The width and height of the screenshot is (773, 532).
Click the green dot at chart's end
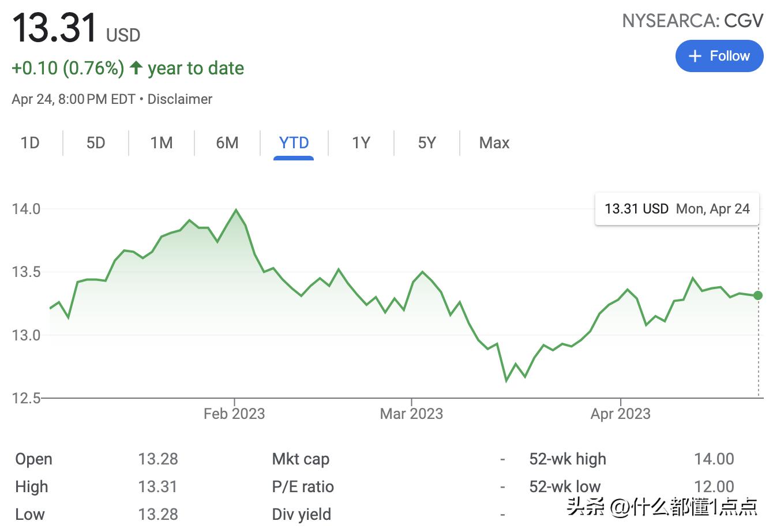pyautogui.click(x=758, y=295)
